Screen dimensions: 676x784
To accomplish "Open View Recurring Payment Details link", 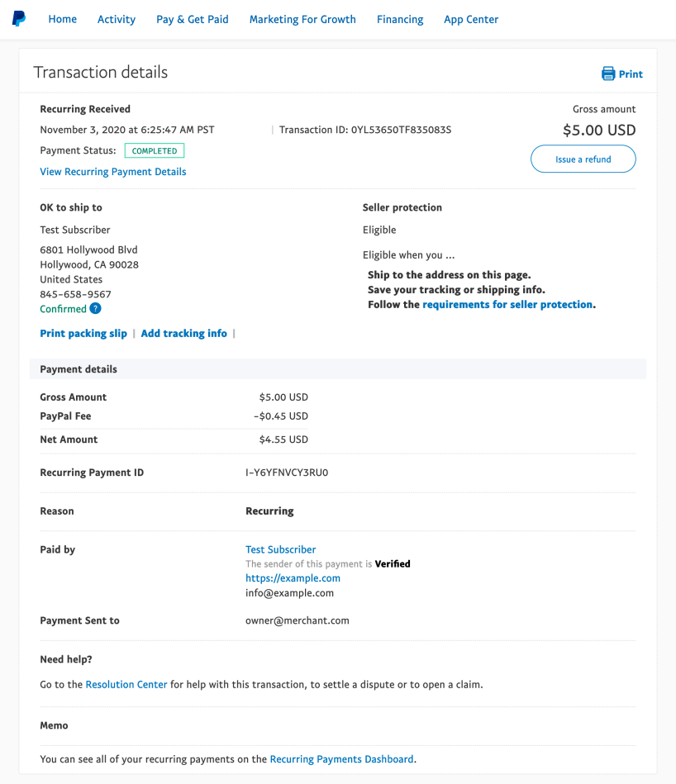I will click(113, 172).
